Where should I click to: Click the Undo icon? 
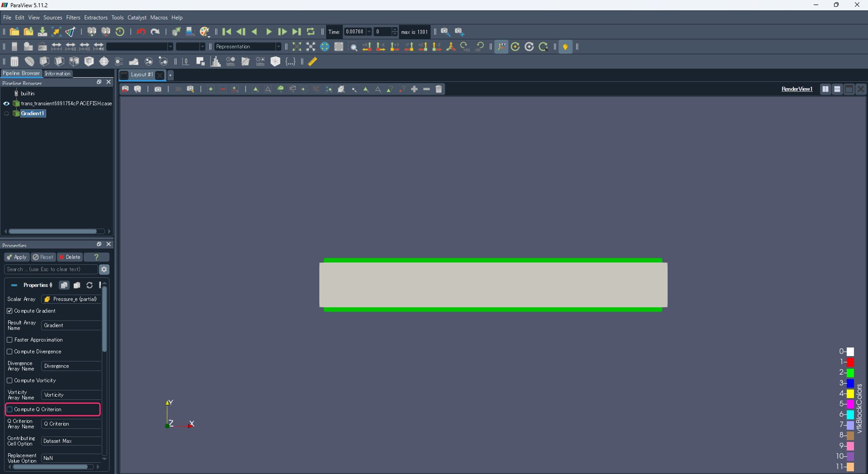click(x=141, y=32)
